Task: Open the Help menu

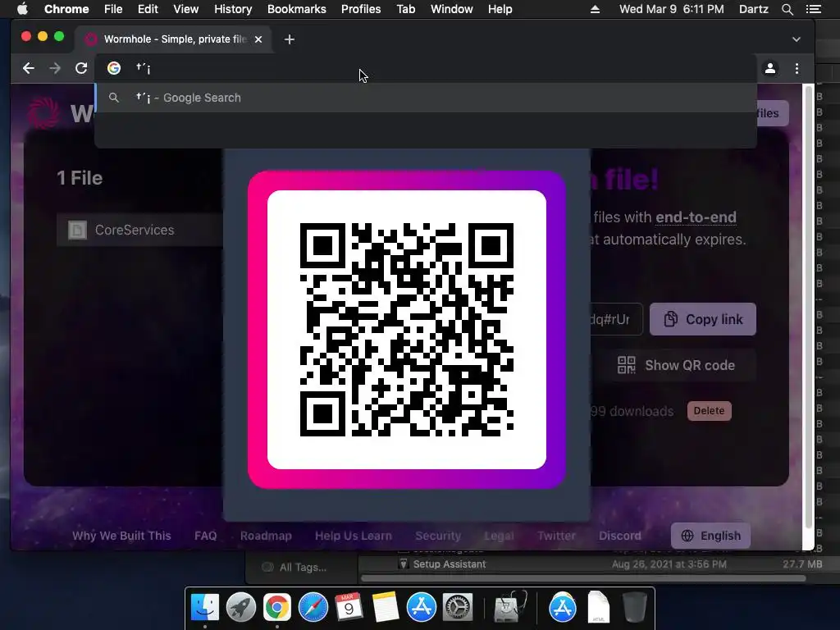Action: (500, 9)
